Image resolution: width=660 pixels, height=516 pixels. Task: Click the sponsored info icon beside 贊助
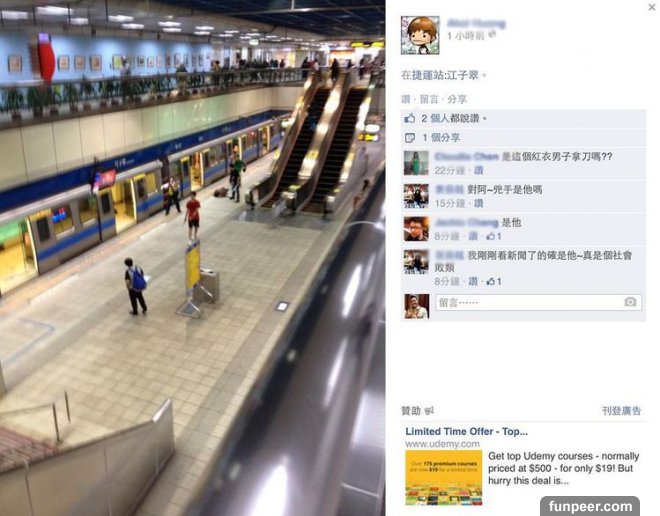[x=429, y=411]
